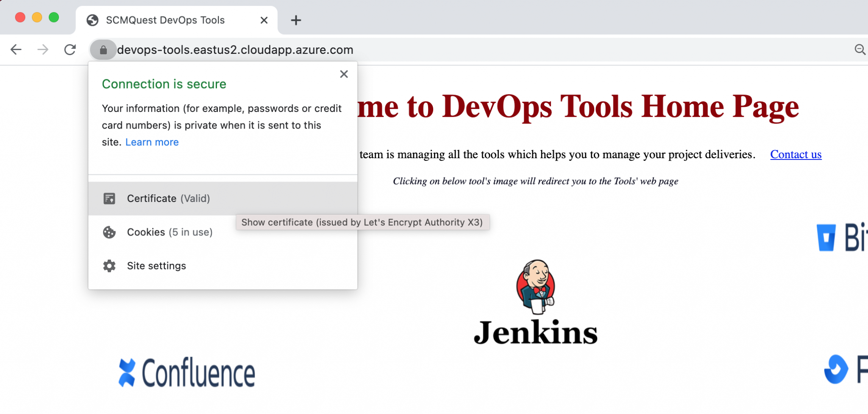Click the padlock icon in address bar
The image size is (868, 414).
click(103, 50)
